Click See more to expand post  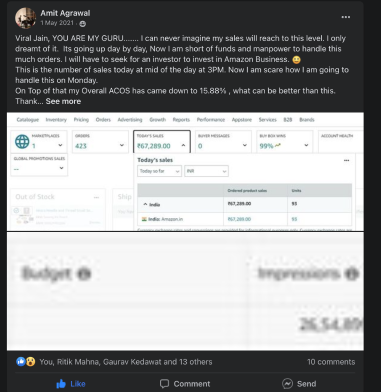(x=63, y=101)
